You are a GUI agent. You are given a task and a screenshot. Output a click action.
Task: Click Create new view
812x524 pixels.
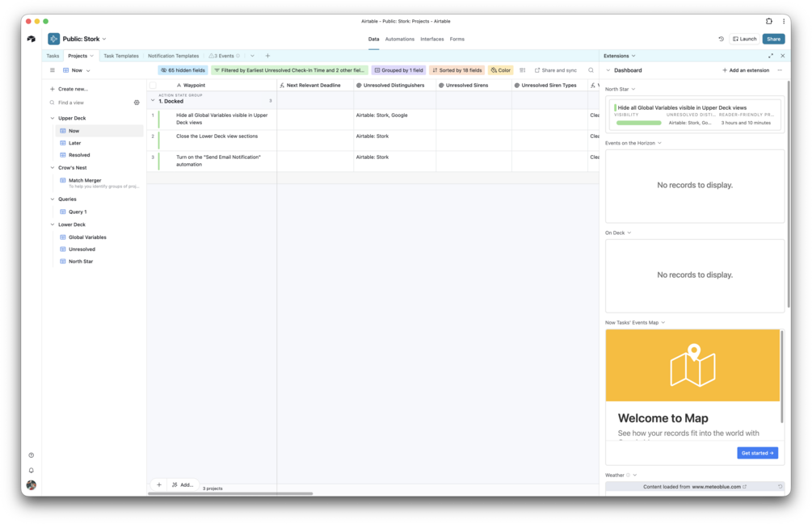click(x=69, y=89)
